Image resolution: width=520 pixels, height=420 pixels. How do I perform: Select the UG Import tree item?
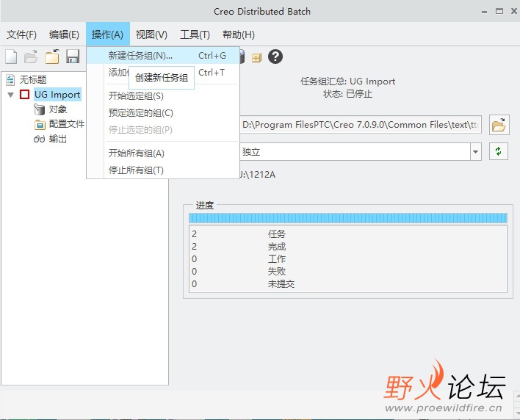(57, 95)
